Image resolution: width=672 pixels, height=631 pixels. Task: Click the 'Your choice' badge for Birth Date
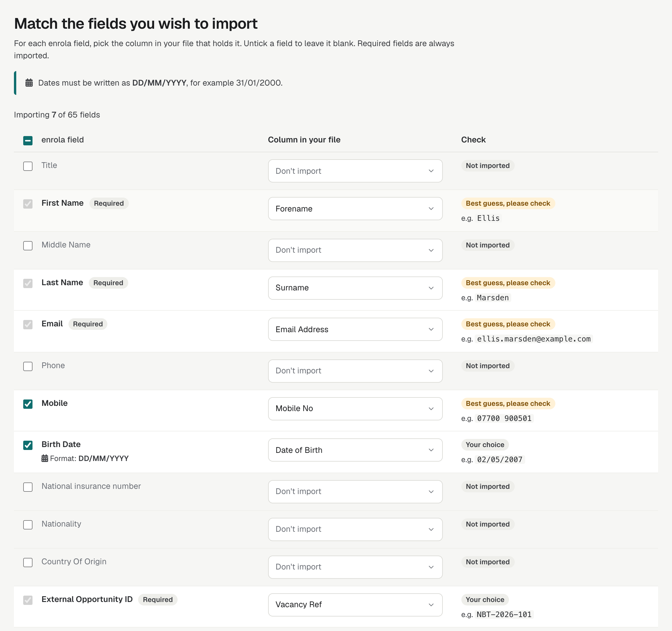(485, 445)
